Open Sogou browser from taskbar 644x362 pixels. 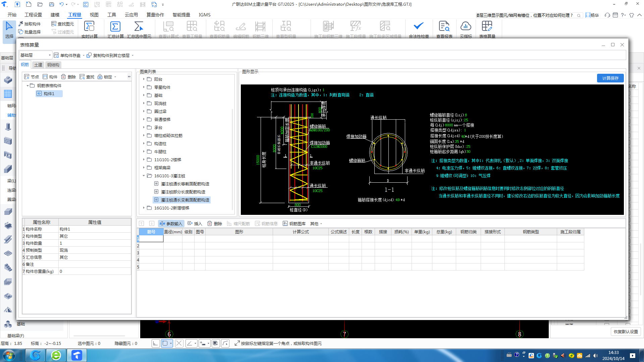pos(35,355)
